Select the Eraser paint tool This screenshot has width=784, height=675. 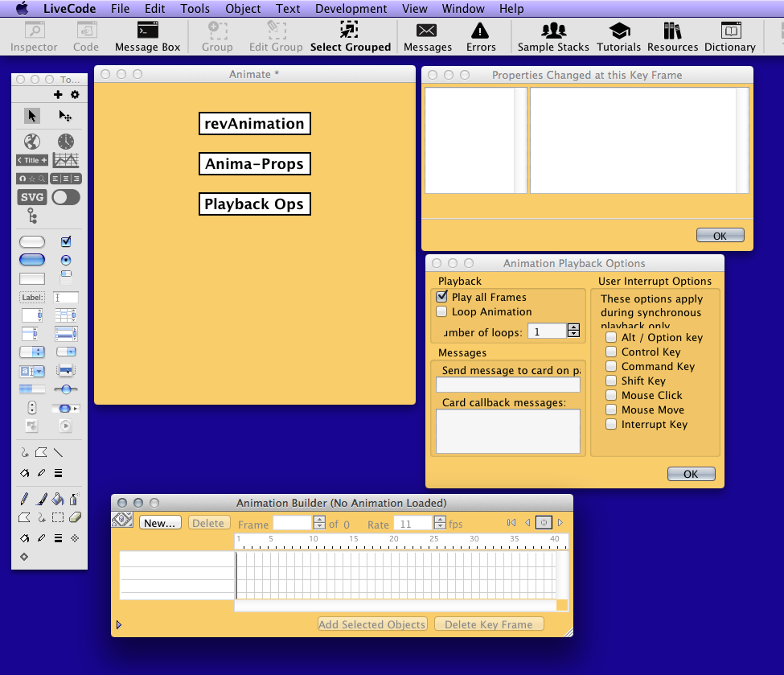coord(75,517)
